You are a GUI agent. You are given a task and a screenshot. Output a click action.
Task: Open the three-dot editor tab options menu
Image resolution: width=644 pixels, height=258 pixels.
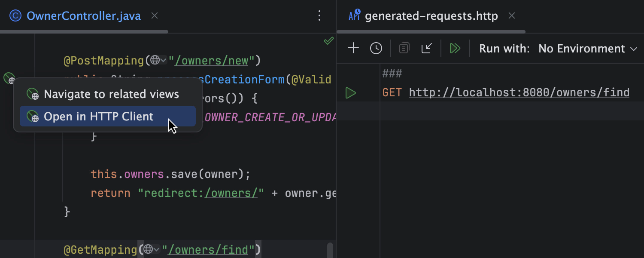(319, 16)
